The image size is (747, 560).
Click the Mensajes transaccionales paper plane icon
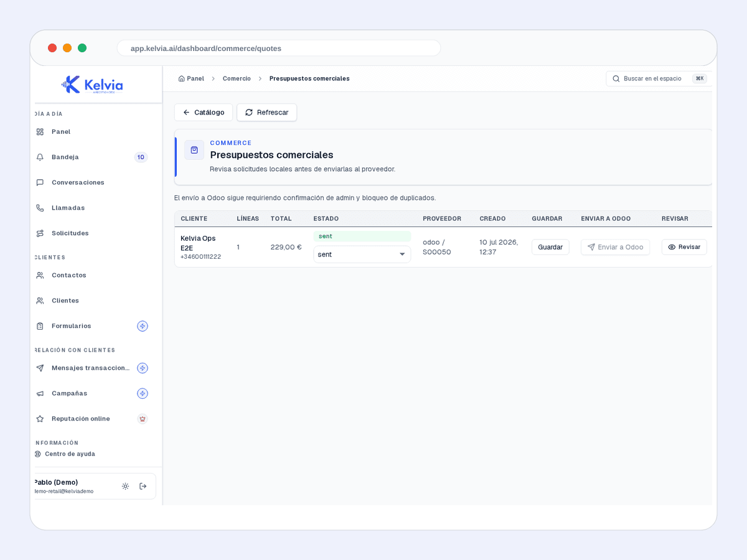coord(40,368)
